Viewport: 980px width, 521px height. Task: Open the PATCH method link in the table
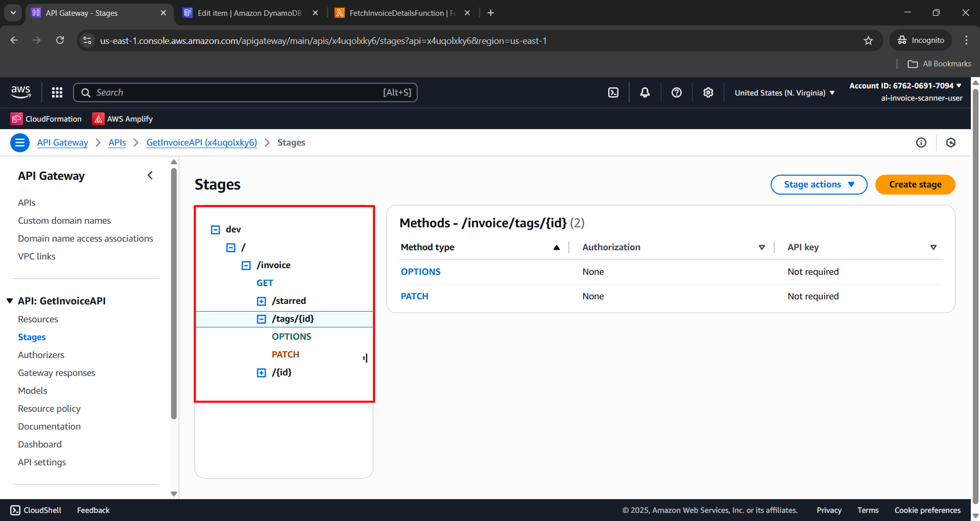point(414,296)
